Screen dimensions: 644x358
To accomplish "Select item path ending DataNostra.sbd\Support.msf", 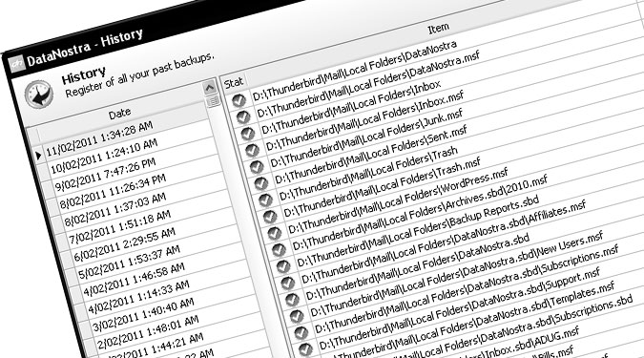I will [460, 309].
